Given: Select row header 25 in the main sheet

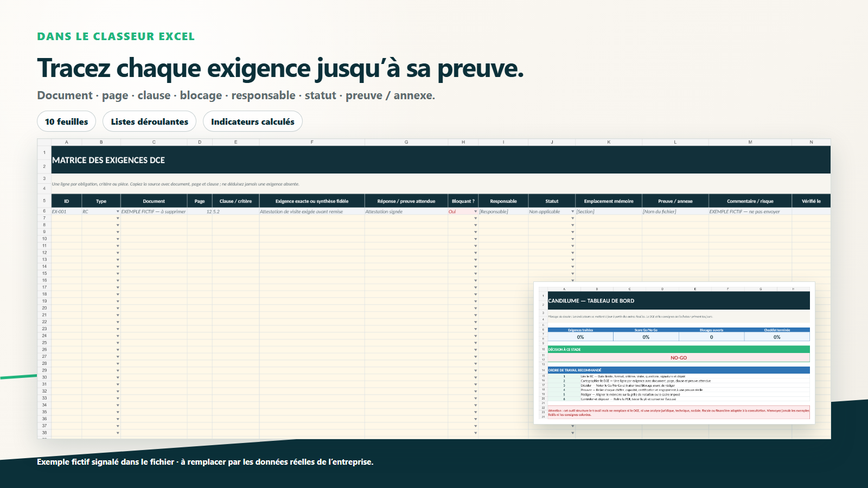Looking at the screenshot, I should coord(44,343).
